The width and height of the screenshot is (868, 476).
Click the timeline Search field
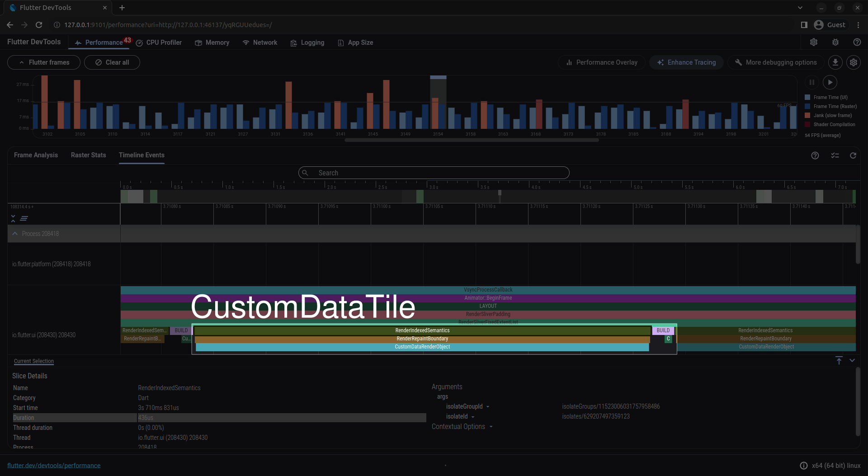click(x=434, y=173)
